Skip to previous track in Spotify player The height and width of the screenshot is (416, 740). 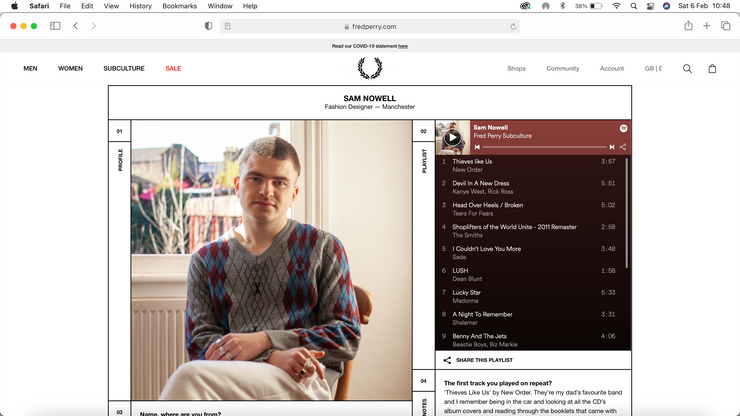tap(477, 147)
